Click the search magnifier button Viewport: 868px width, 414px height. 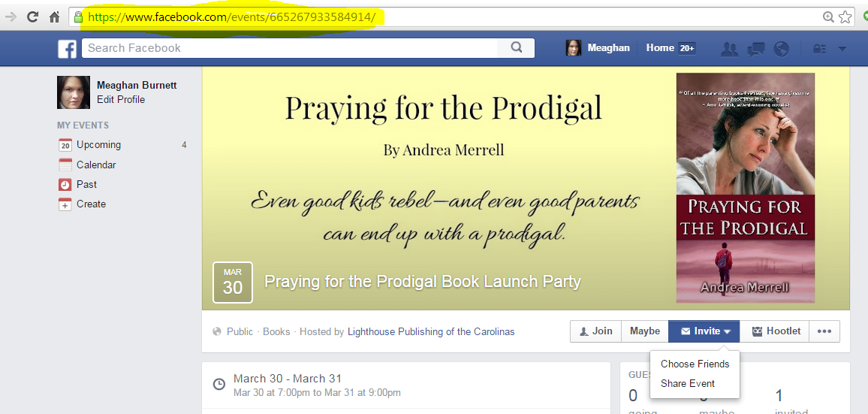click(x=516, y=47)
